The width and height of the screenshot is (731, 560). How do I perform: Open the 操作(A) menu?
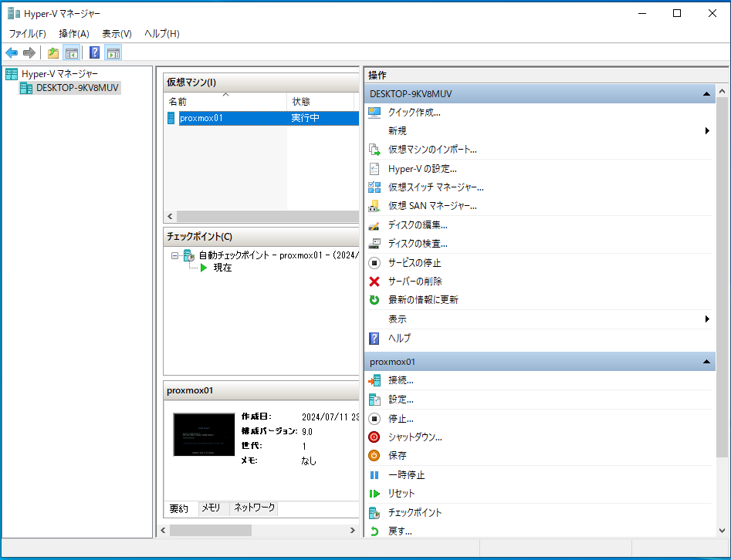pyautogui.click(x=74, y=34)
